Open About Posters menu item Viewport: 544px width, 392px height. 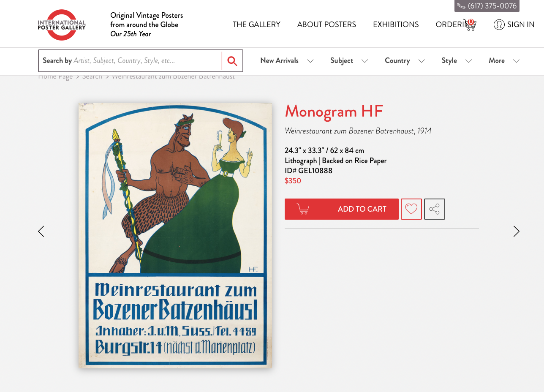(x=326, y=24)
